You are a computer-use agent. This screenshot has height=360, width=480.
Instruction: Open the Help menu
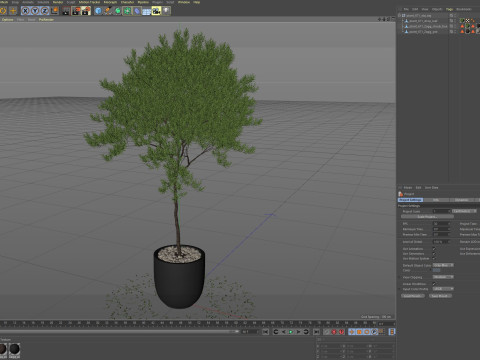197,2
